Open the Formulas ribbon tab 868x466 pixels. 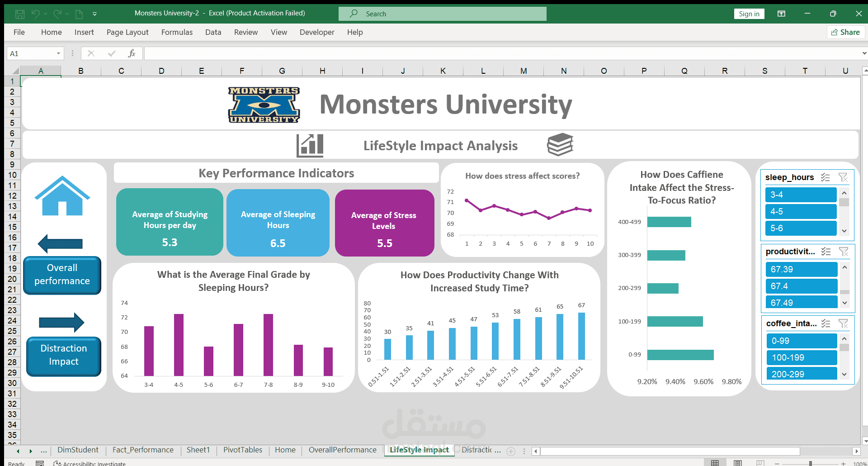[x=177, y=32]
